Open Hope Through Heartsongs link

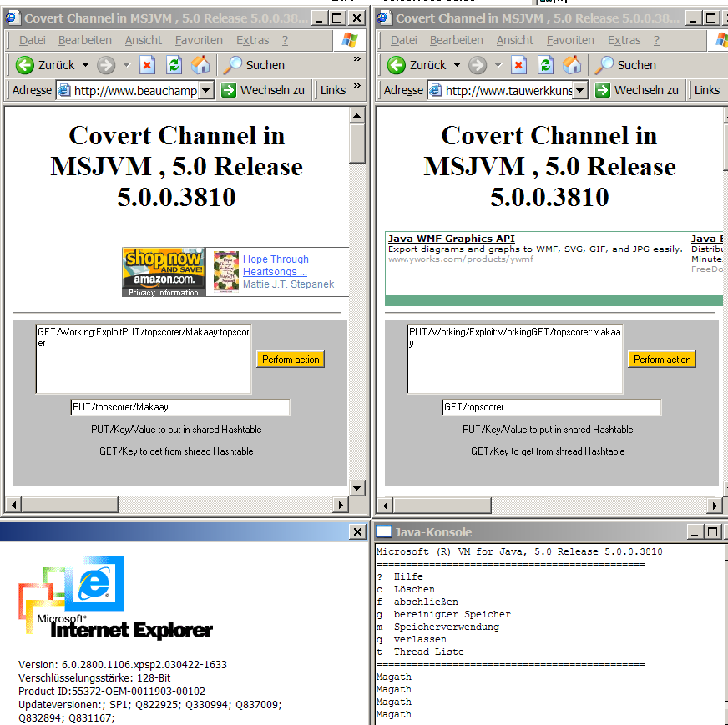tap(276, 265)
